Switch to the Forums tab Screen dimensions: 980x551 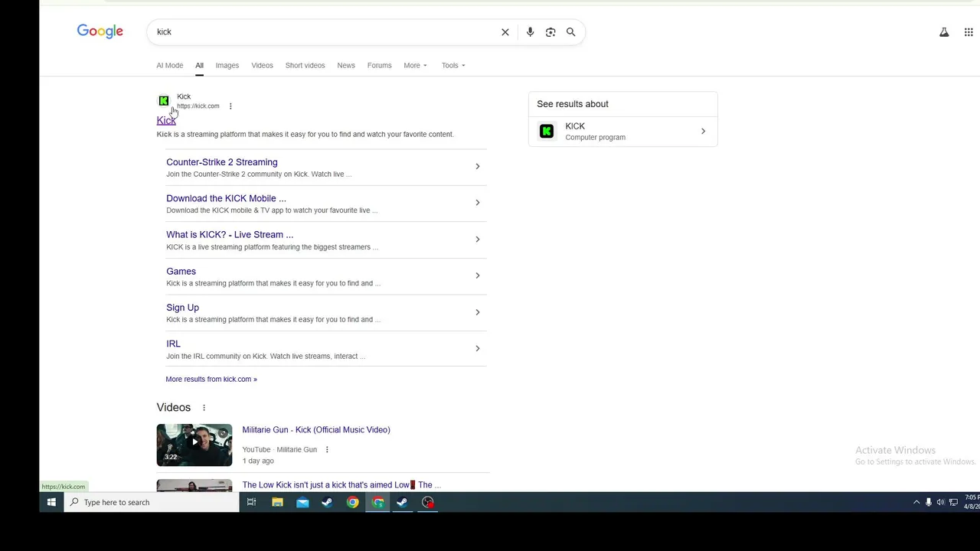(379, 65)
